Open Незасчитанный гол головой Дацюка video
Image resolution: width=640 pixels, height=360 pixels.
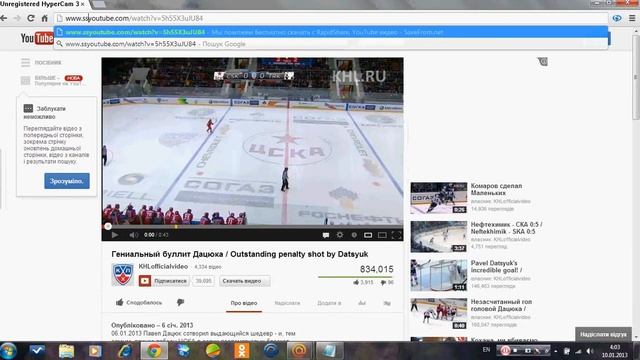501,305
